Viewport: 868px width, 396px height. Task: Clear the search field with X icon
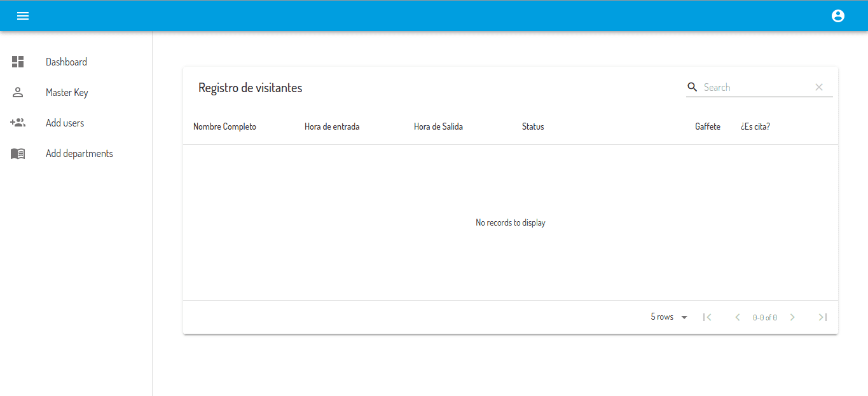coord(819,87)
